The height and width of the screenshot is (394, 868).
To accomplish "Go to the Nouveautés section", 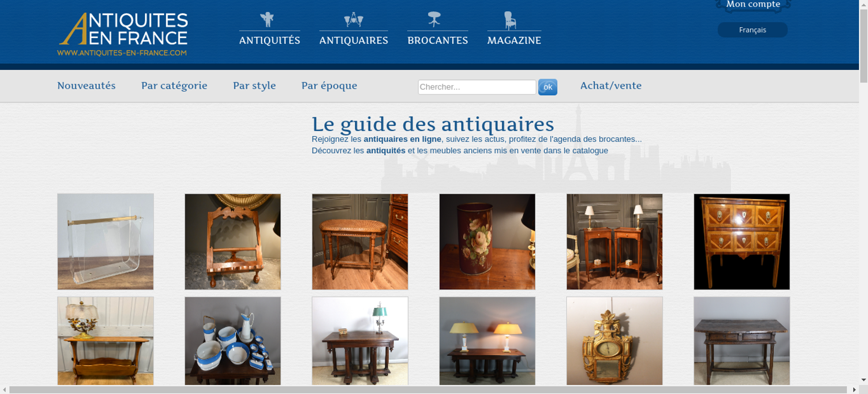I will point(86,85).
